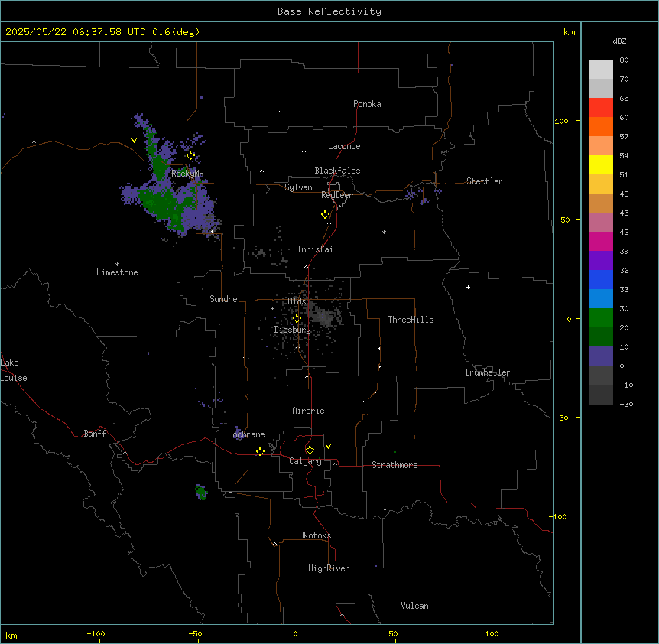Click the 10 dBZ purple color swatch
Viewport: 659px width, 644px height.
point(601,356)
